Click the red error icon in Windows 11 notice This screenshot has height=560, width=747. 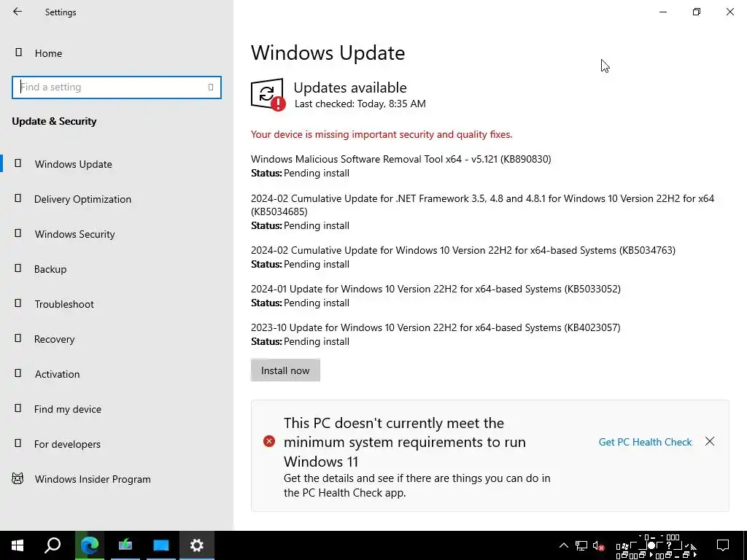(x=269, y=441)
